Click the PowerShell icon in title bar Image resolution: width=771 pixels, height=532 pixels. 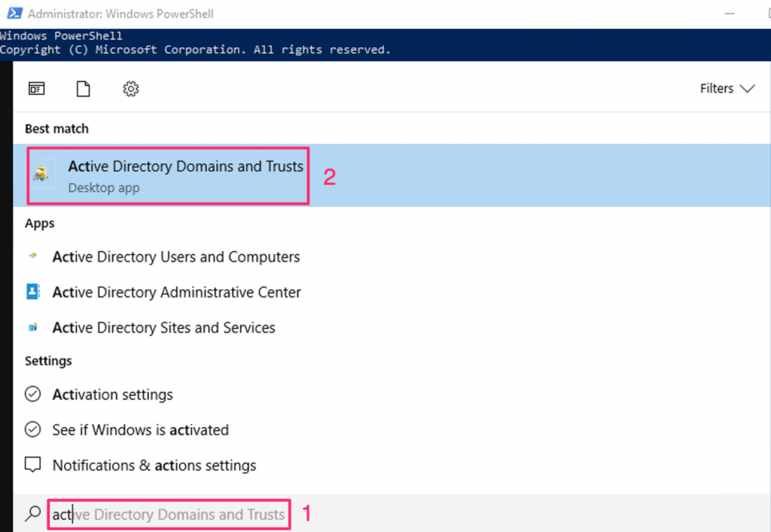13,13
